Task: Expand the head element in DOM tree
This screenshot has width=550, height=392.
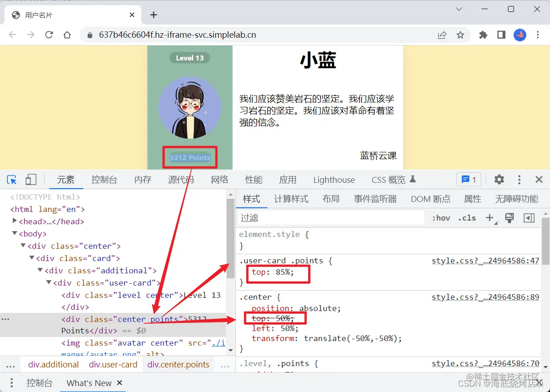Action: [14, 221]
